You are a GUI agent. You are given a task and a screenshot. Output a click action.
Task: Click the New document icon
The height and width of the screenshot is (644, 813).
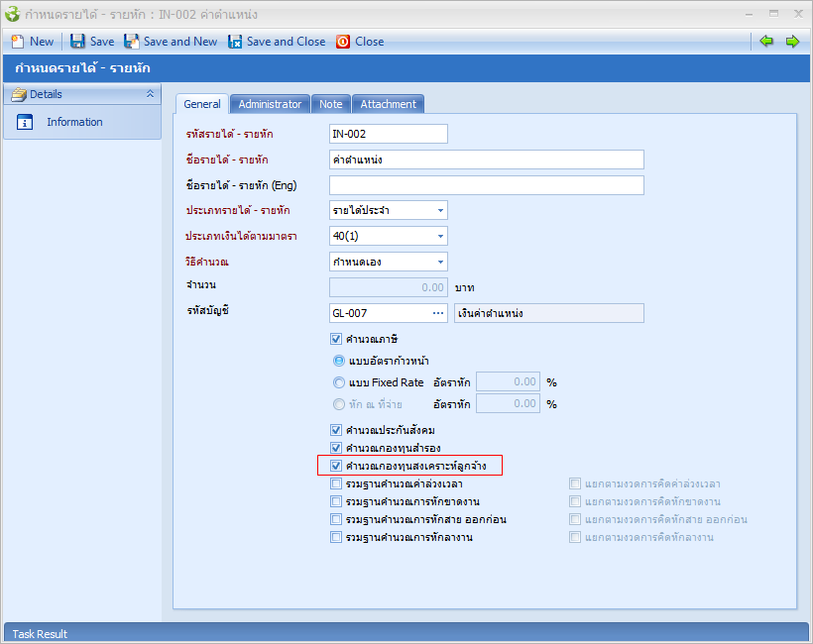click(x=17, y=42)
